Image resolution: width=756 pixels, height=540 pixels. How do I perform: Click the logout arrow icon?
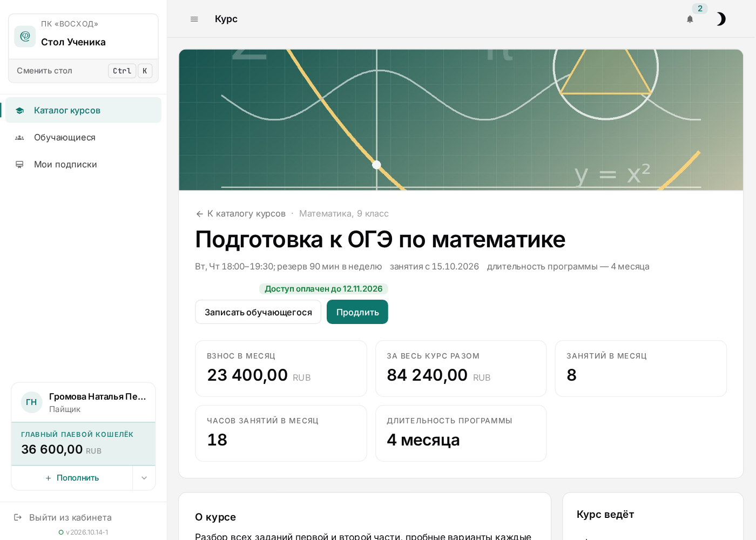tap(18, 517)
